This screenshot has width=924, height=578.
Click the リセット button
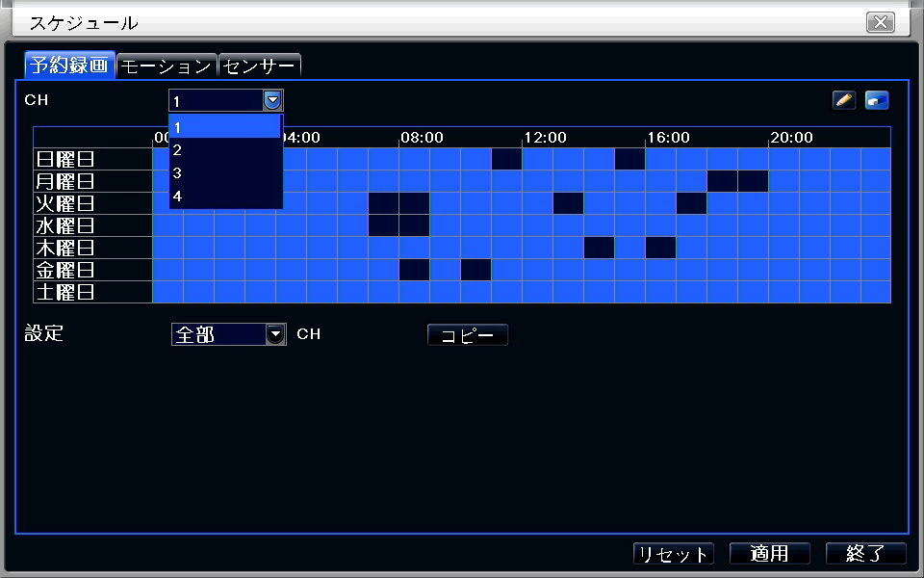pos(674,554)
